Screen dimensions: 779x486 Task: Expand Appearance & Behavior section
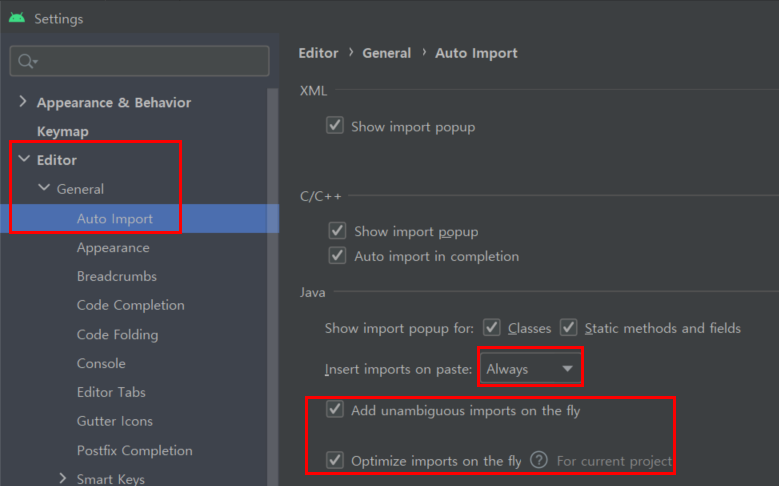(23, 101)
